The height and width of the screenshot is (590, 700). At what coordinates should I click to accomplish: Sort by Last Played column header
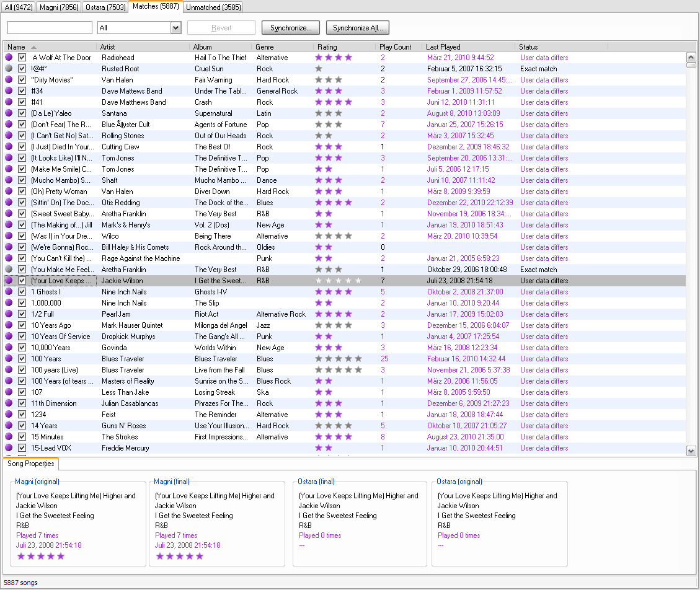pos(468,47)
